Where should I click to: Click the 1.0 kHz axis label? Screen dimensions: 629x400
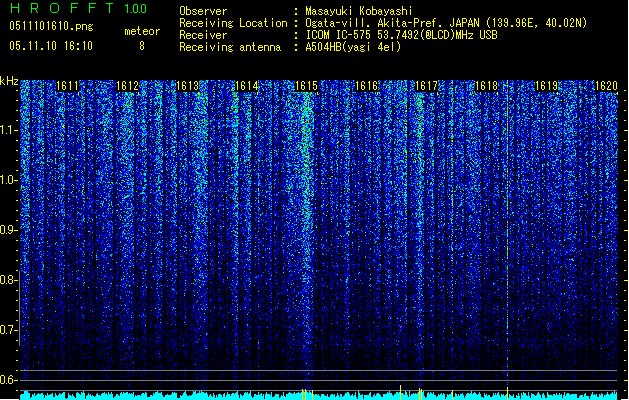point(8,180)
